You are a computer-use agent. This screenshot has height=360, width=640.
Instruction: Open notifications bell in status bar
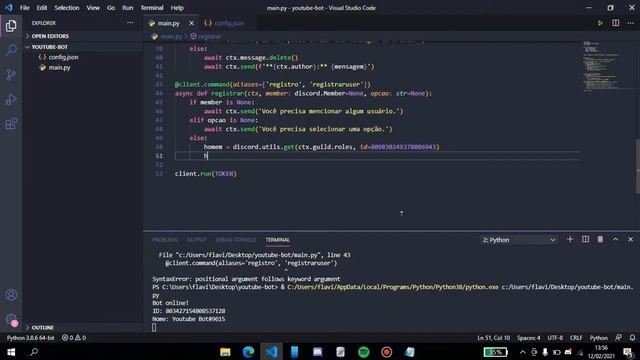[632, 338]
